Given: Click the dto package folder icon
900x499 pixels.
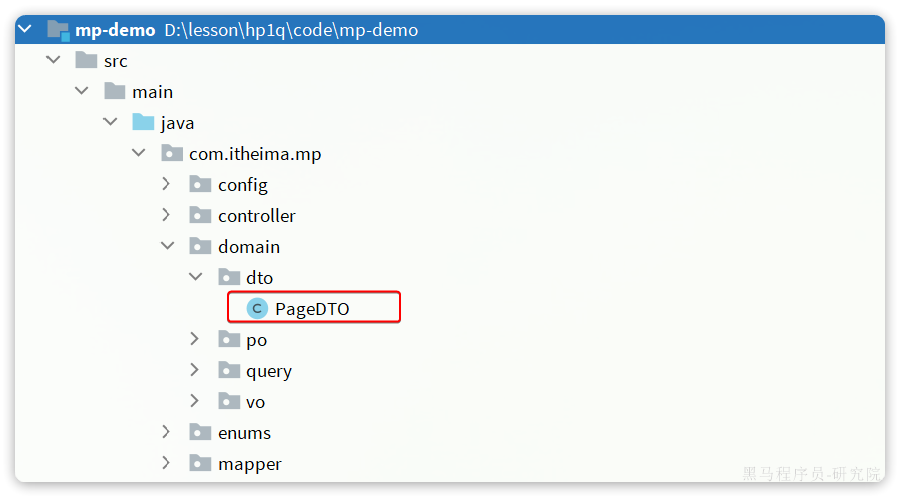Looking at the screenshot, I should [x=229, y=278].
